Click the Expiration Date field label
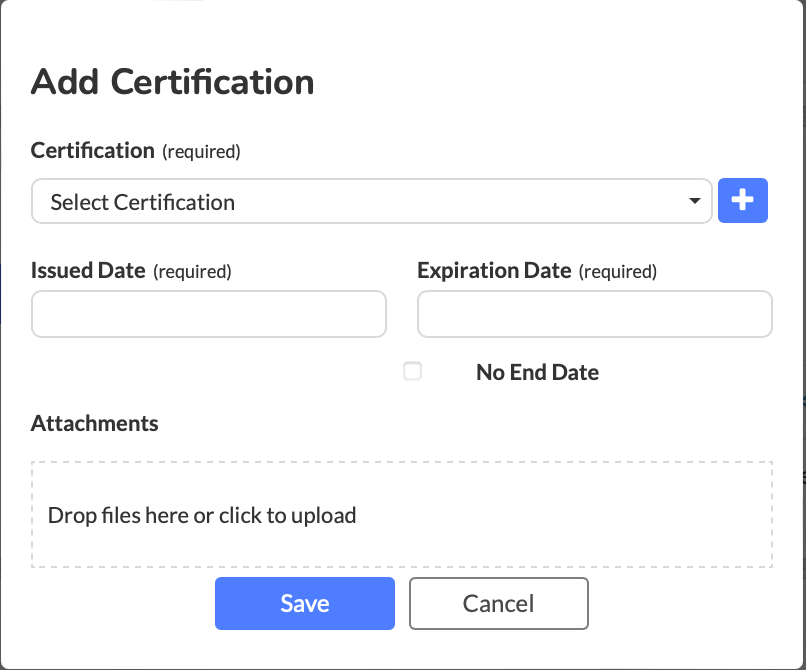The width and height of the screenshot is (806, 670). pos(494,271)
